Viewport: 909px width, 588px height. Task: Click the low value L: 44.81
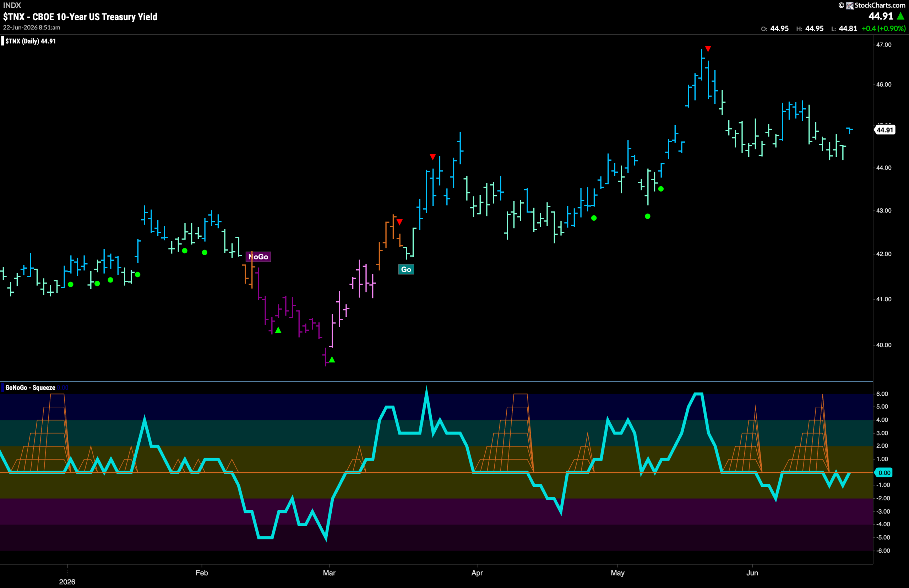844,29
